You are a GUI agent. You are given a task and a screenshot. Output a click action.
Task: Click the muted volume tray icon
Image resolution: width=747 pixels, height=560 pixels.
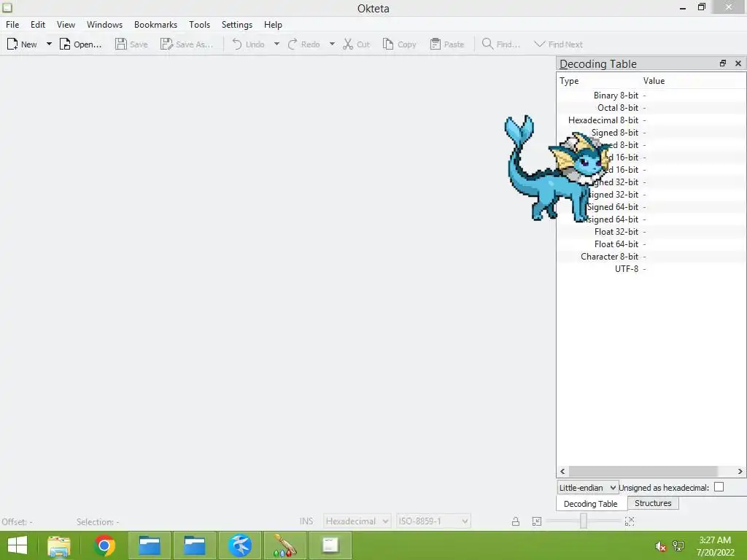659,546
